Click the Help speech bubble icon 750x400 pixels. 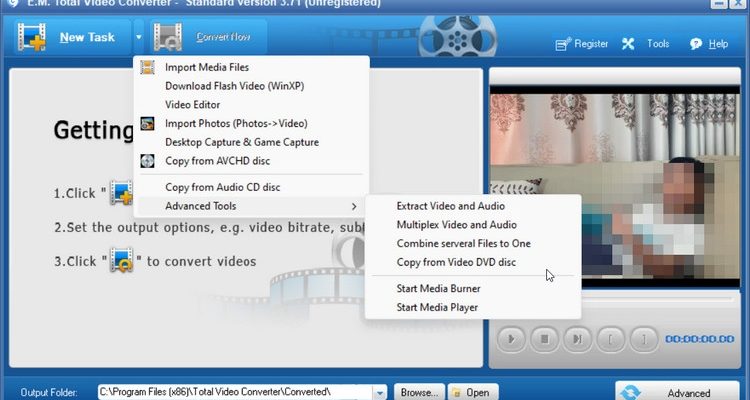point(696,44)
